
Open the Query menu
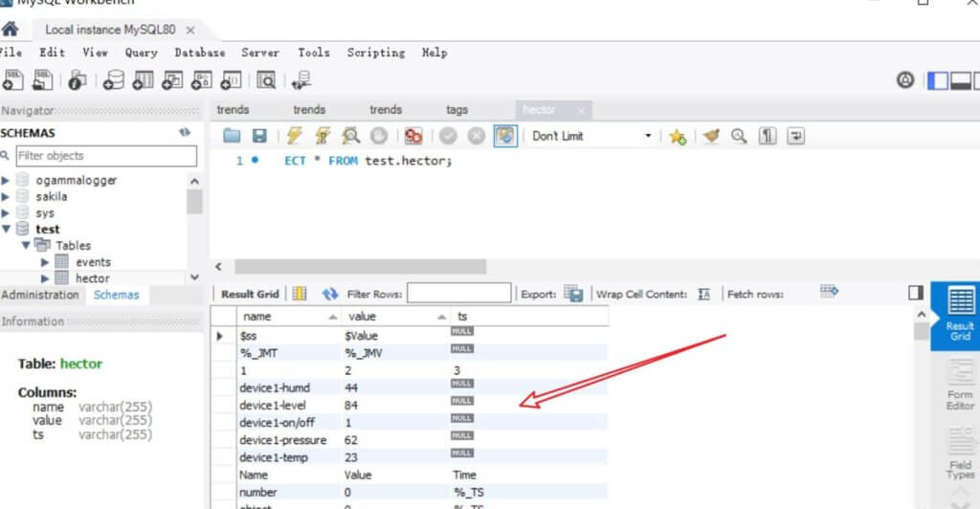141,53
